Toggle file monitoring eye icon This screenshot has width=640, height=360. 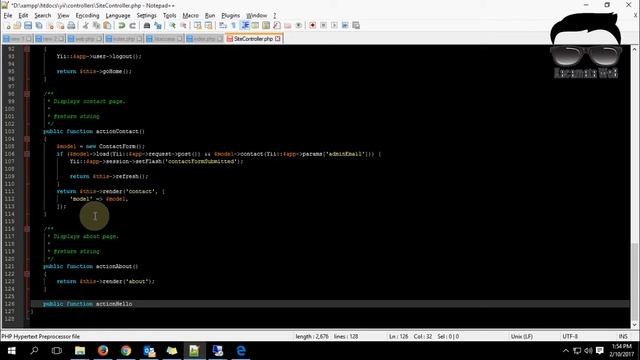click(x=299, y=25)
